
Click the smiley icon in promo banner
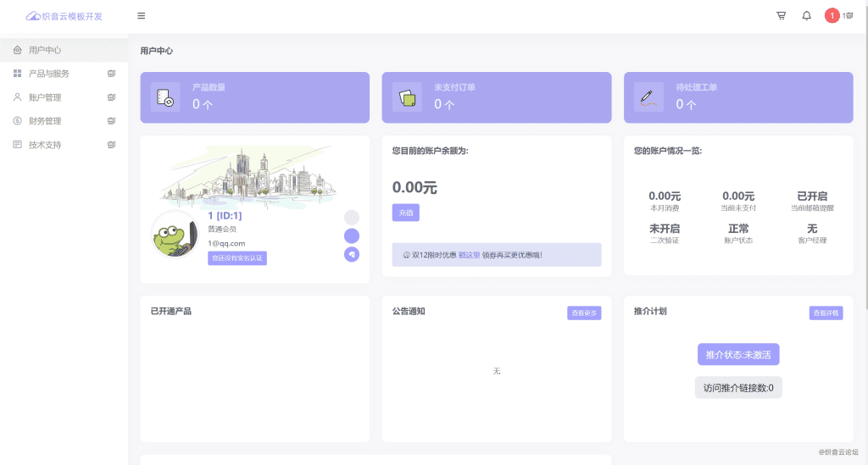(406, 255)
